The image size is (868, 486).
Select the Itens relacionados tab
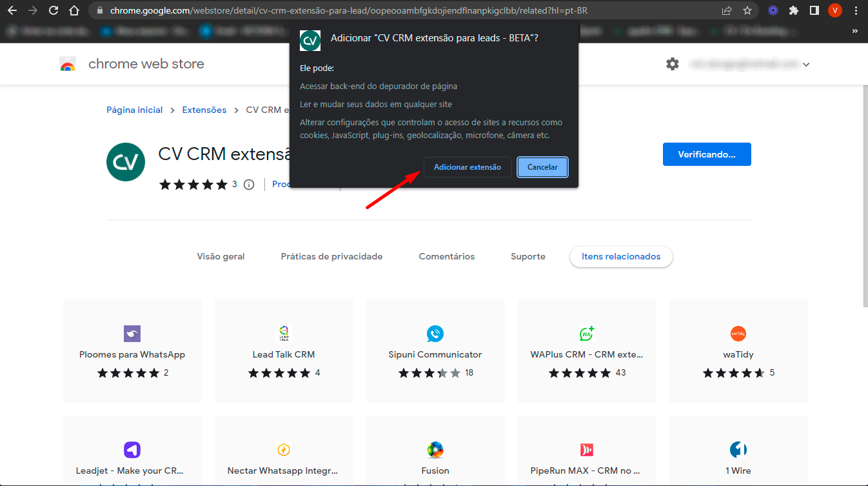point(621,256)
